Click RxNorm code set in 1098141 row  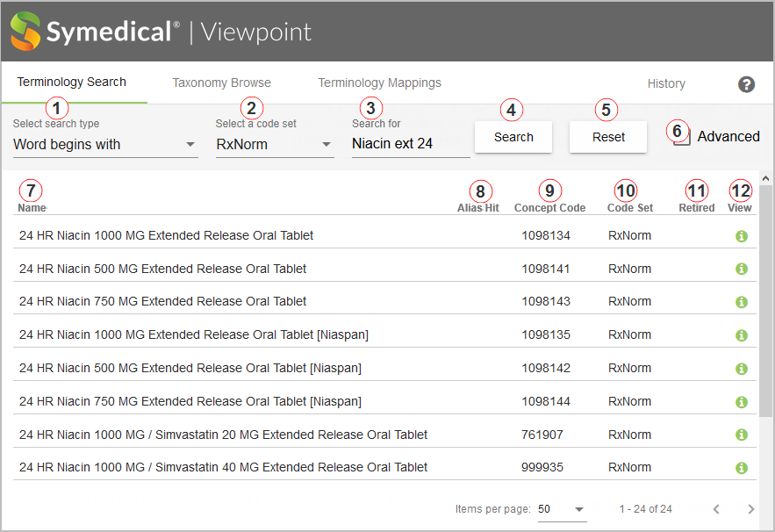point(629,269)
